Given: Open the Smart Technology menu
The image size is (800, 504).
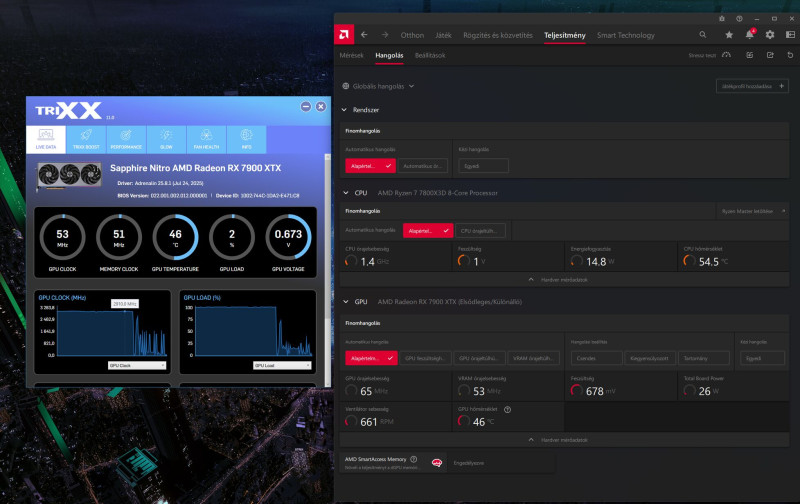Looking at the screenshot, I should [626, 35].
